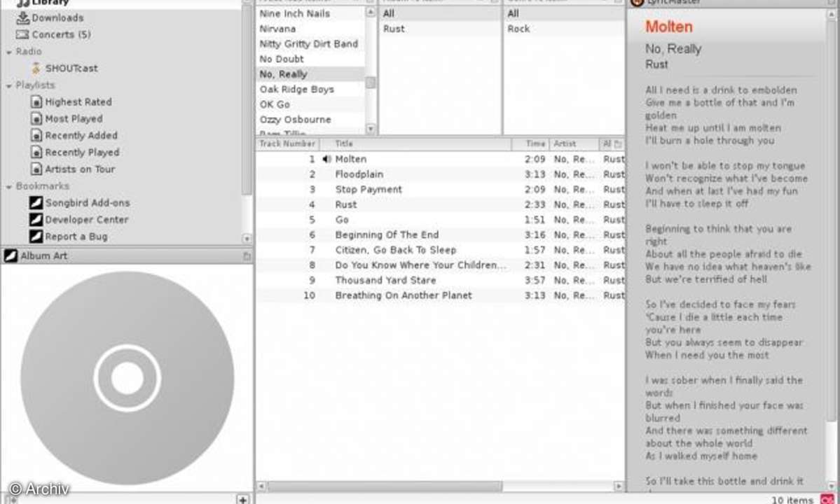Click the sidebar scroll-down arrow
The image size is (840, 504).
(247, 239)
